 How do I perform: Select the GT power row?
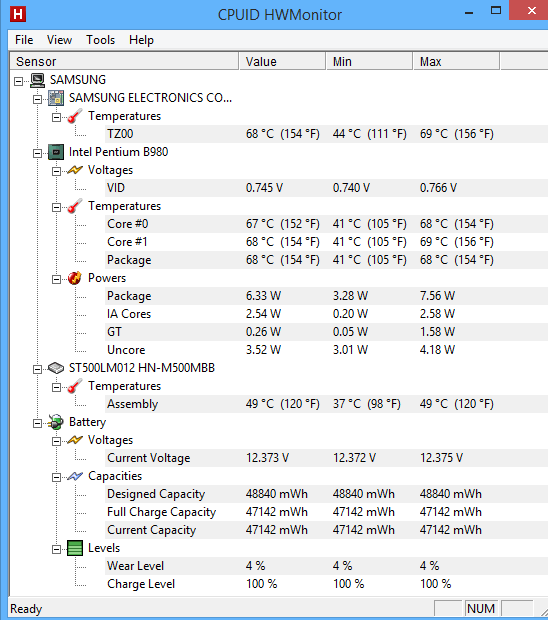[327, 332]
